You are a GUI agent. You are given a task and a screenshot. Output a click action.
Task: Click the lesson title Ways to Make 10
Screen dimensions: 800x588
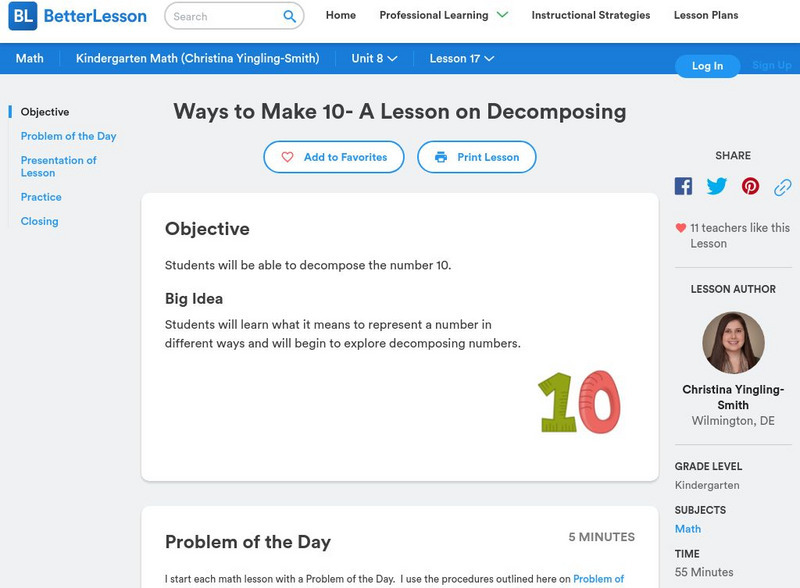point(399,111)
